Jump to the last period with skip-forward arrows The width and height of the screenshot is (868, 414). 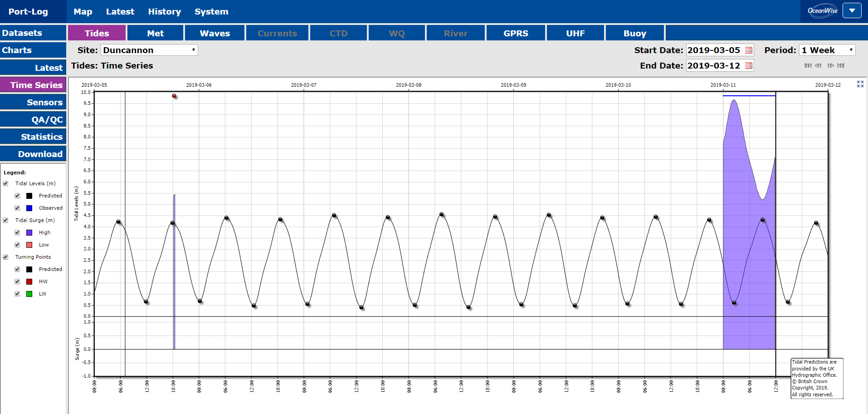[x=841, y=65]
